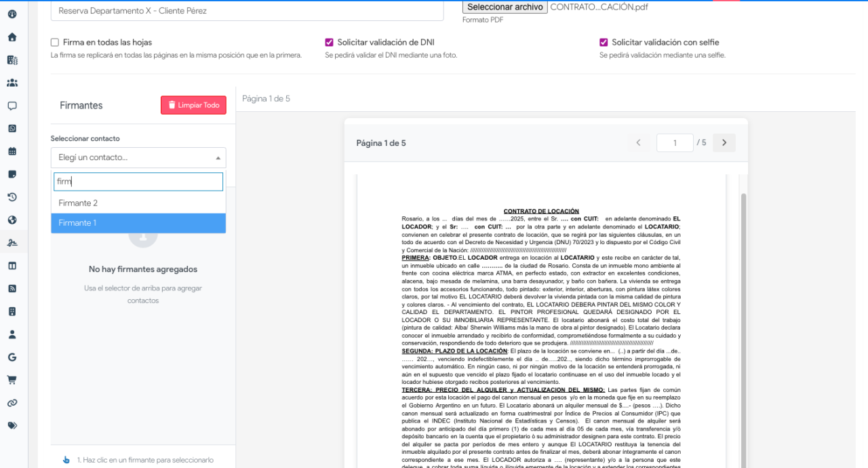Click the 'Limpiar Todo' button
This screenshot has width=868, height=468.
pos(193,105)
